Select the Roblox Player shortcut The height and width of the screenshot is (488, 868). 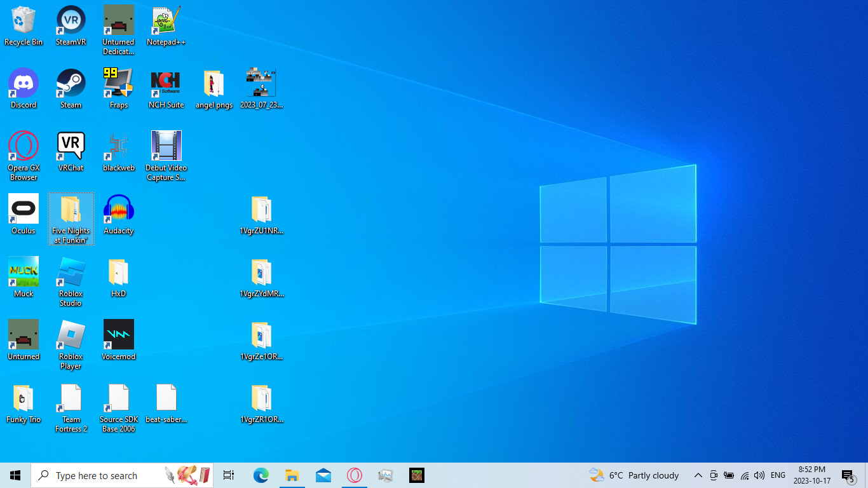point(71,345)
